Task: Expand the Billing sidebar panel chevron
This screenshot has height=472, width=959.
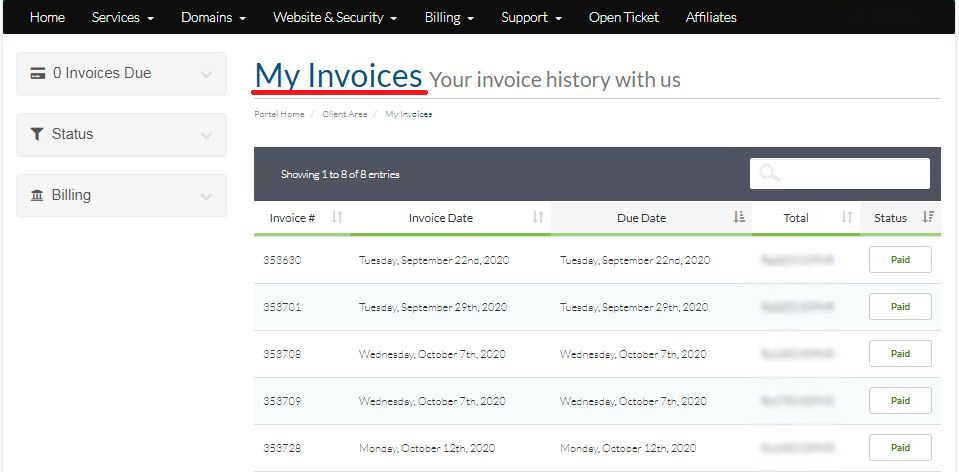Action: 207,196
